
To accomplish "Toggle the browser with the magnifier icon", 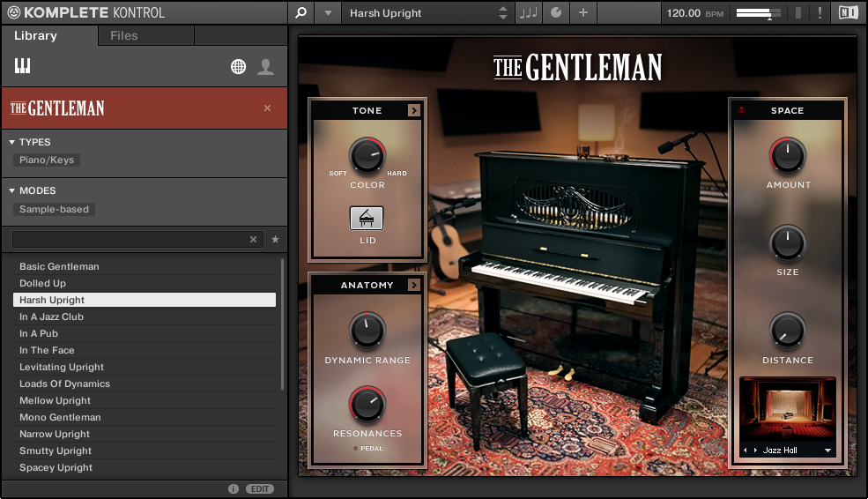I will coord(300,12).
